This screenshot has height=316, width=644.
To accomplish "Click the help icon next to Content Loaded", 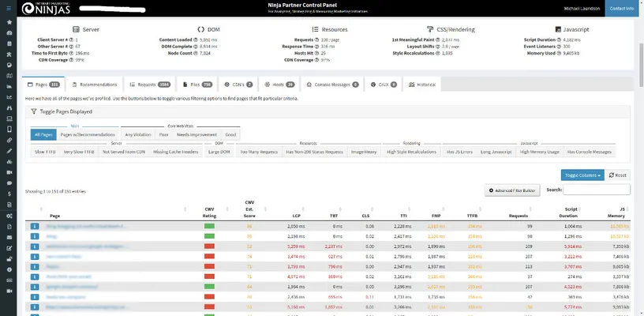I will click(x=197, y=39).
